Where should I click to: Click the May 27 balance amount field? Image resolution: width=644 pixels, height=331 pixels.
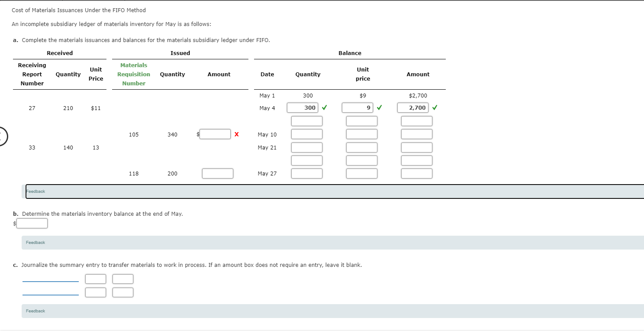[x=417, y=173]
